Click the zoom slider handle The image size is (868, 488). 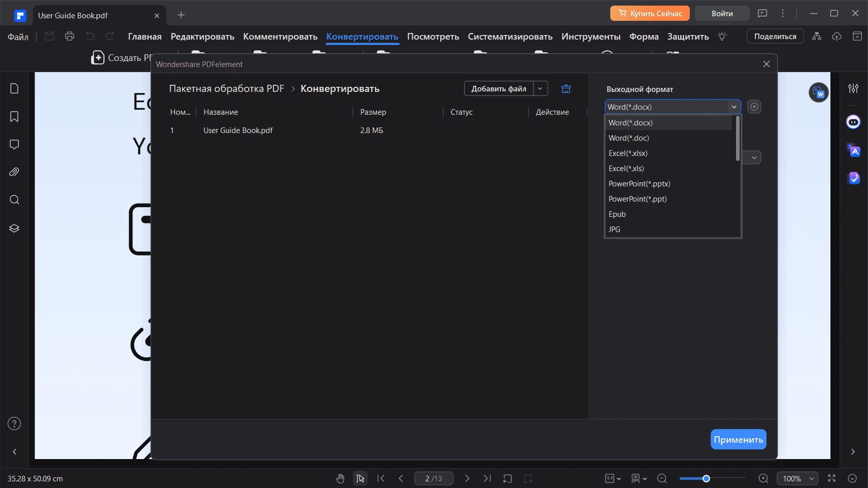(x=706, y=478)
